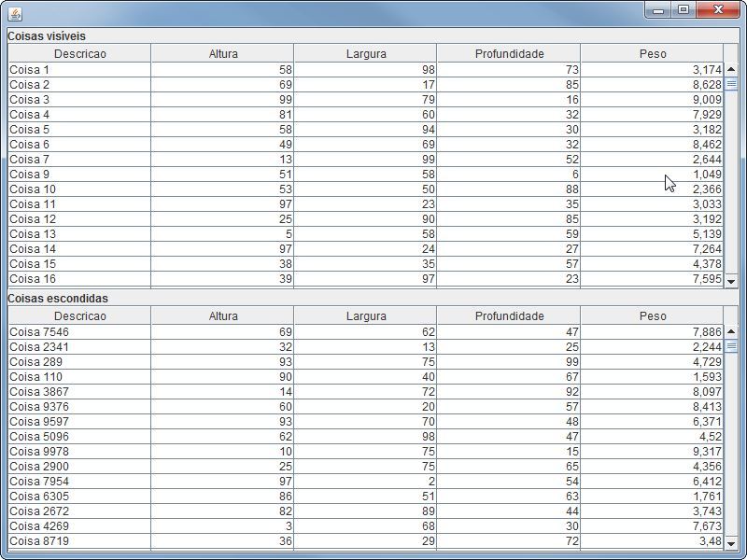
Task: Click Largura header in Coisas escondidas table
Action: click(365, 315)
